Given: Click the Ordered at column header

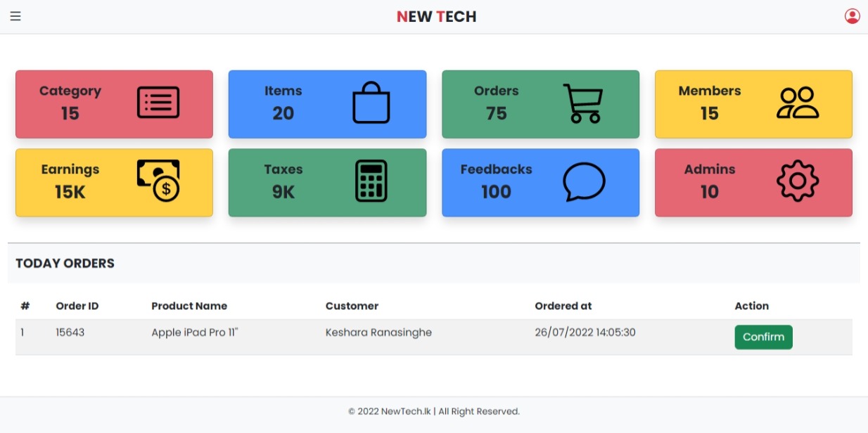Looking at the screenshot, I should [563, 306].
